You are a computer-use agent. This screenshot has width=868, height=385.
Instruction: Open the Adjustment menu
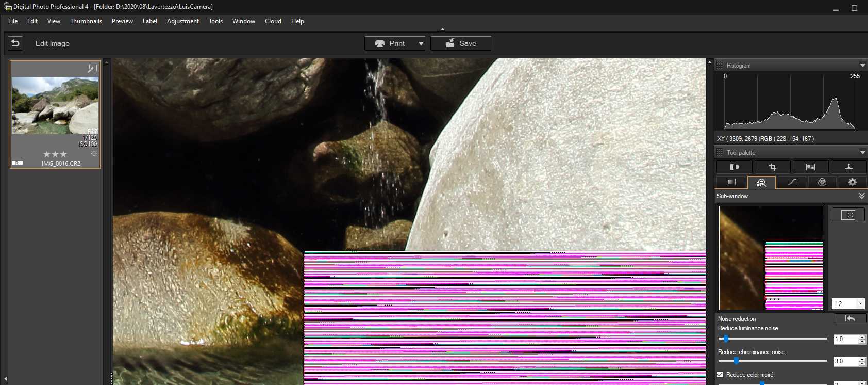tap(183, 21)
